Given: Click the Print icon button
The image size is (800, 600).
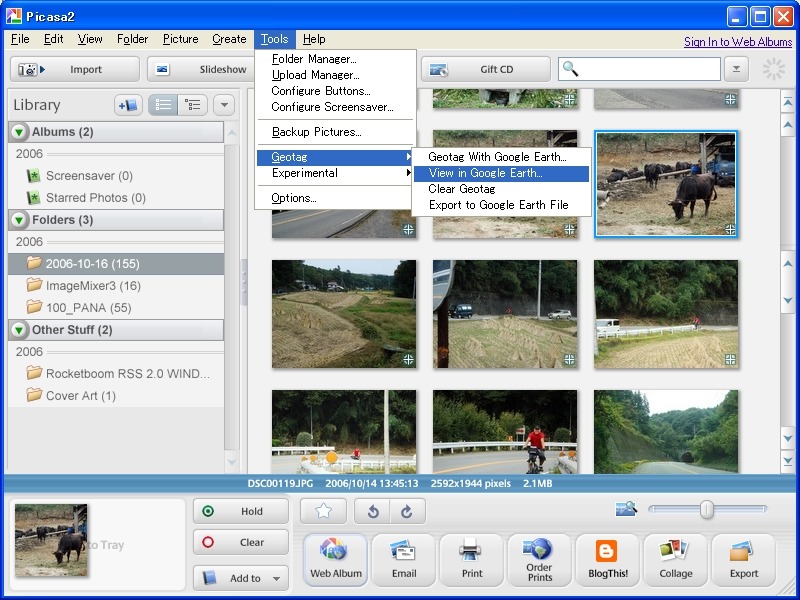Looking at the screenshot, I should 472,559.
